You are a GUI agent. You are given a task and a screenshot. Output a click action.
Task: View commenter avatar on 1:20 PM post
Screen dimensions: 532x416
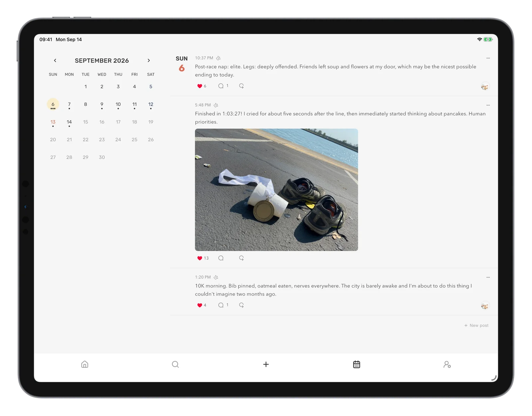point(485,306)
